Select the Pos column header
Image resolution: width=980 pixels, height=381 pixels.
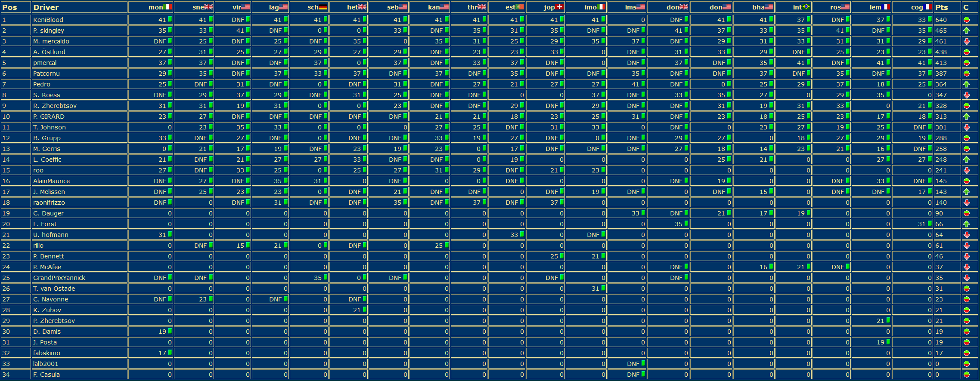tap(10, 7)
